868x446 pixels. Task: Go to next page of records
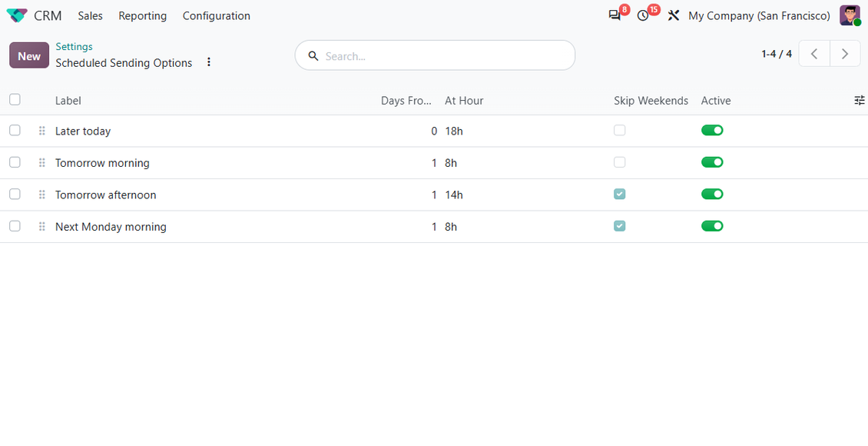pos(845,54)
